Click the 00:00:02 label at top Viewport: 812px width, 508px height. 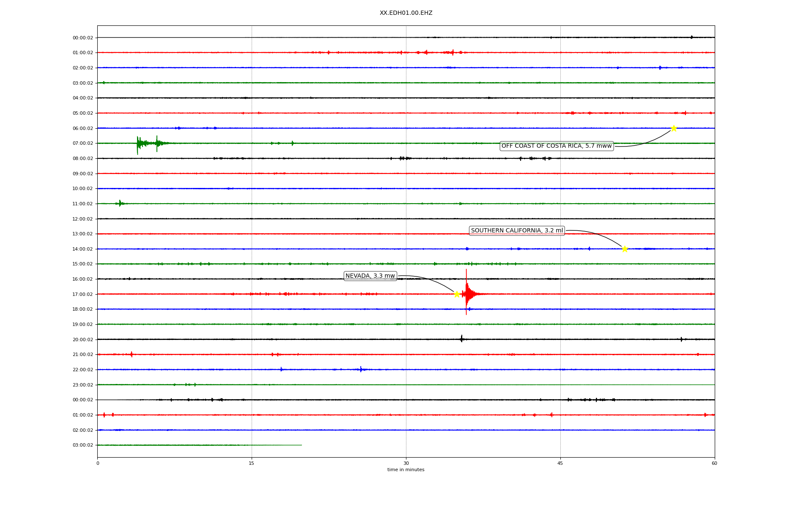pyautogui.click(x=83, y=38)
